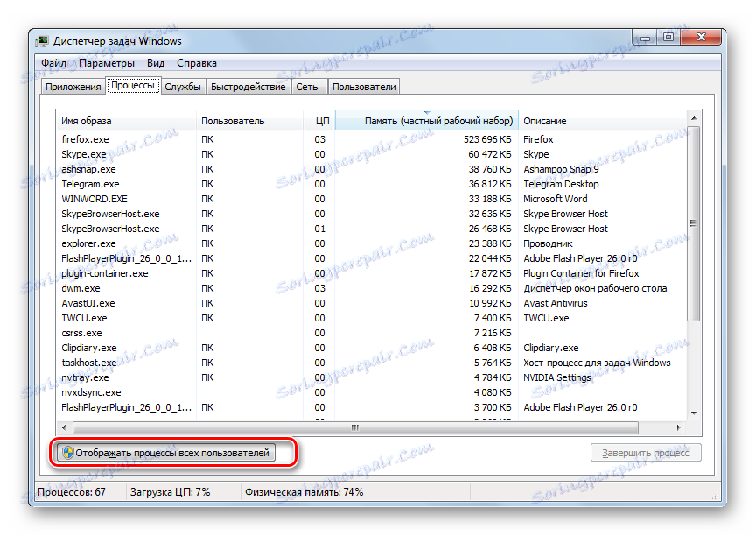This screenshot has width=756, height=536.
Task: Click the Microsoft Word description
Action: pyautogui.click(x=556, y=200)
